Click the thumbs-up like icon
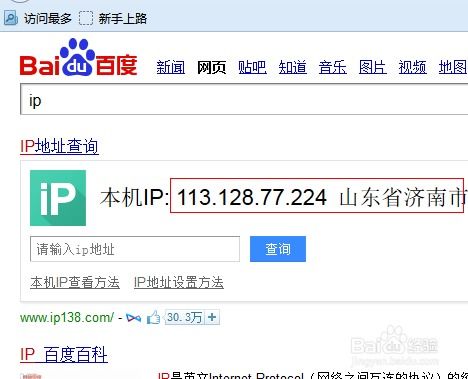This screenshot has height=379, width=468. [x=153, y=317]
